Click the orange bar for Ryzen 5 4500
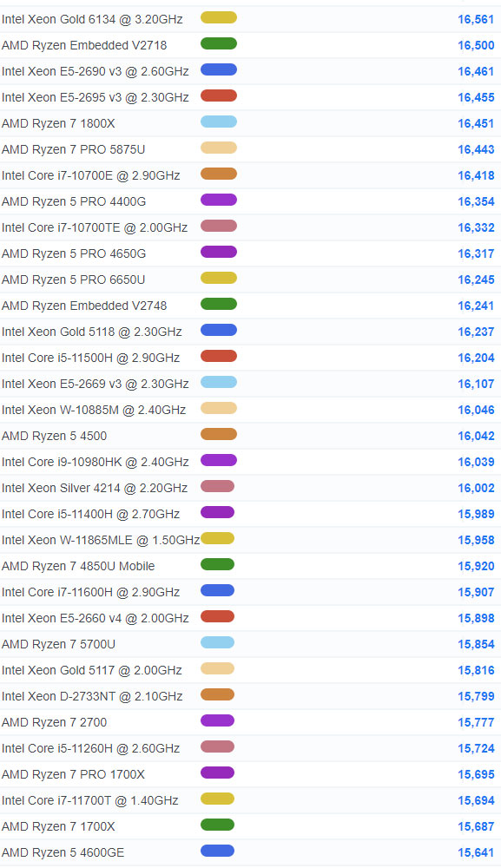The height and width of the screenshot is (868, 501). coord(219,434)
